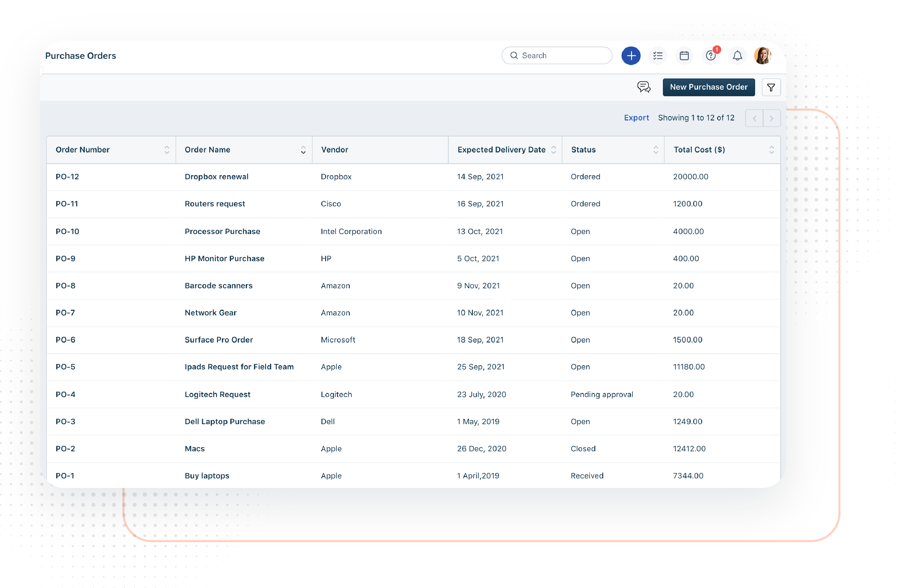Screen dimensions: 897x588
Task: Open the notifications bell
Action: [x=738, y=55]
